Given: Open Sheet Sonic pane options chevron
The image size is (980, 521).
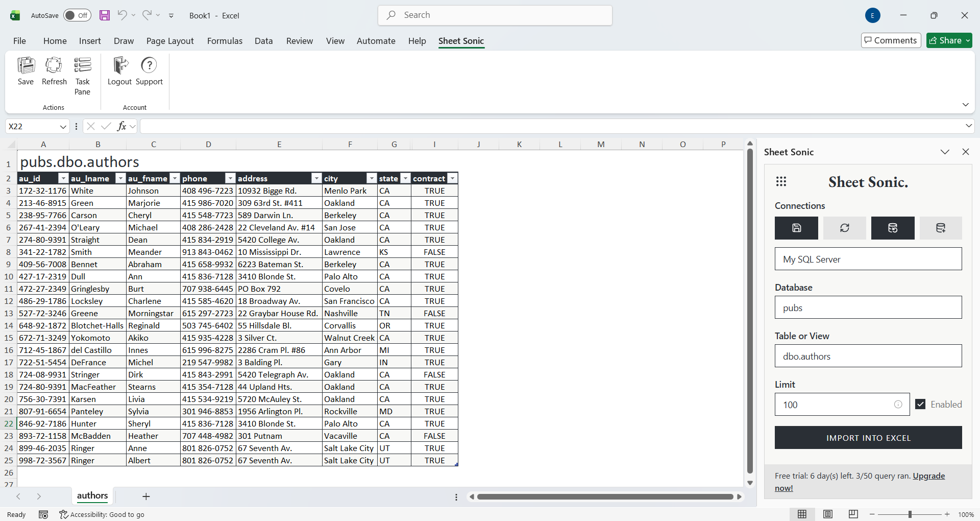Looking at the screenshot, I should point(945,152).
